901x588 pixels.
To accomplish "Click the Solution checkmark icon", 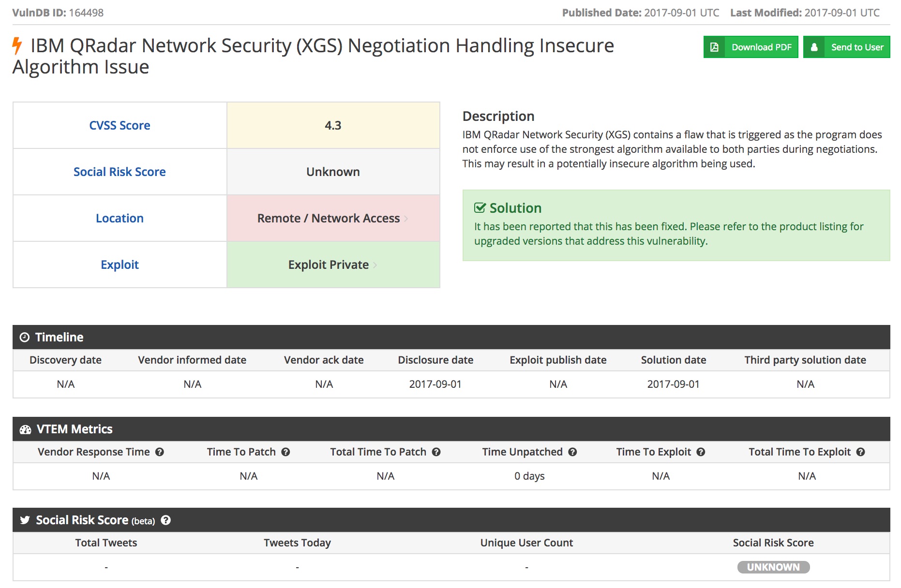I will (x=480, y=208).
